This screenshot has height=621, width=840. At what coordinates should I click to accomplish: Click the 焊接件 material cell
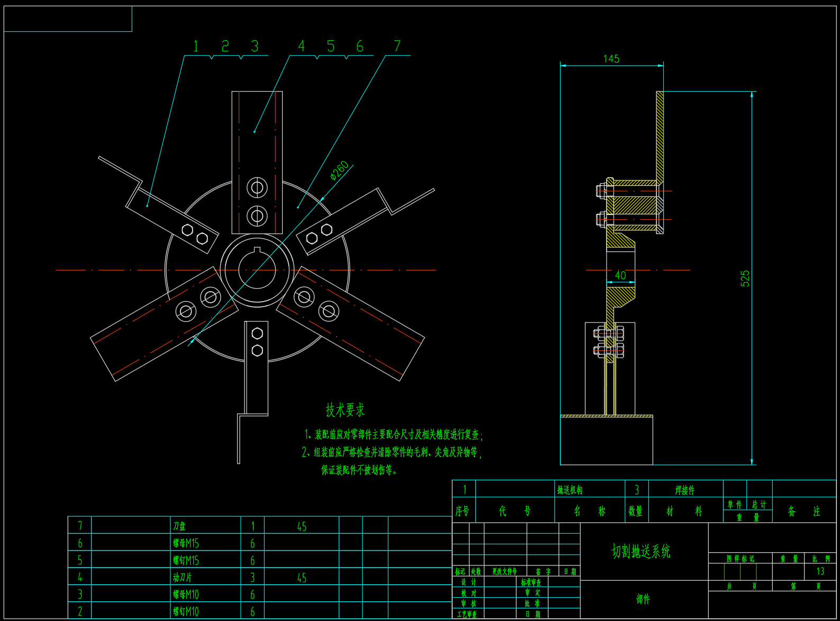[x=685, y=490]
